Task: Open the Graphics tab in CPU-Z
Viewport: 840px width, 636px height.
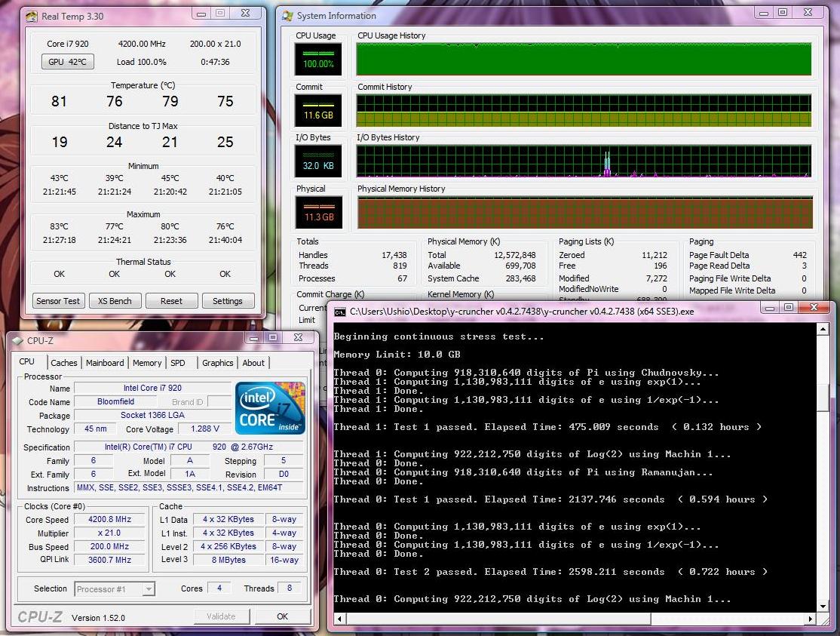Action: (x=217, y=363)
